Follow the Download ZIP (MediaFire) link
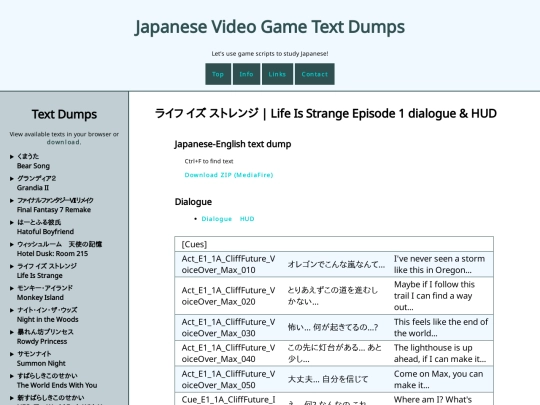 point(229,175)
